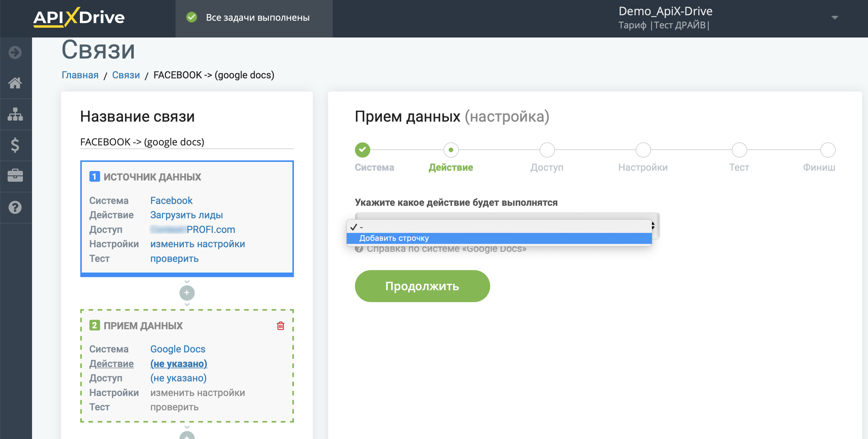
Task: Click the Тариф |Тест ДРАЙВ| text
Action: pyautogui.click(x=664, y=25)
